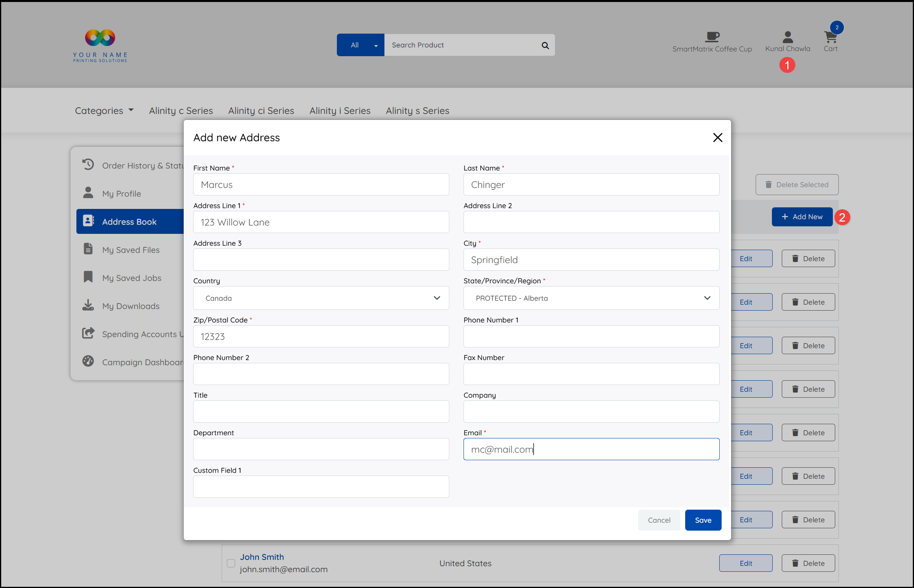Open the shopping cart icon

[830, 38]
